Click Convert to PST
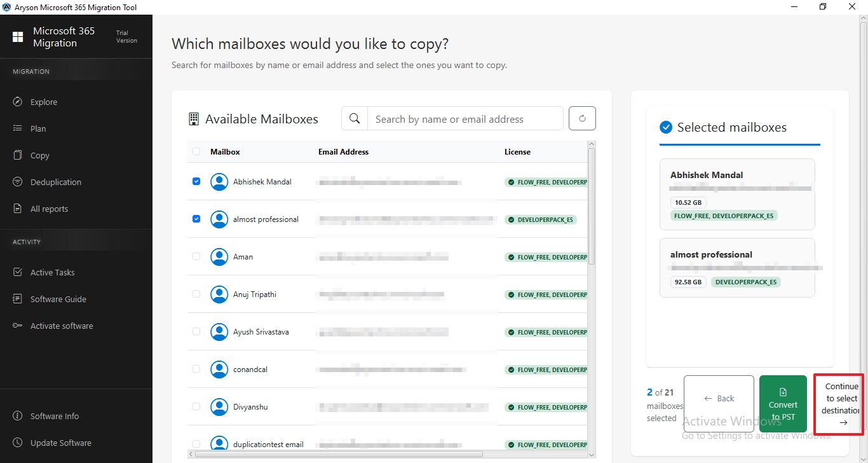The height and width of the screenshot is (463, 868). pos(783,404)
